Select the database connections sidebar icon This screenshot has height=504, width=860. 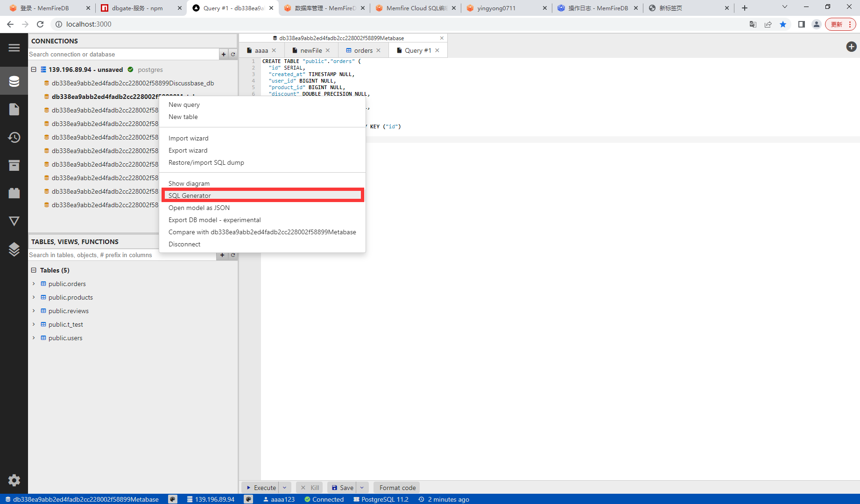(14, 81)
